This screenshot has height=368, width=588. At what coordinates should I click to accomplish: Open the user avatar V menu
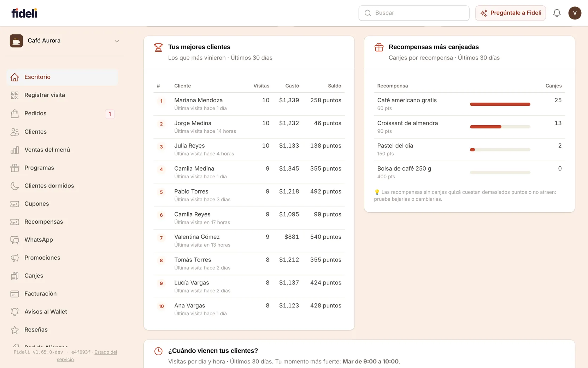575,13
